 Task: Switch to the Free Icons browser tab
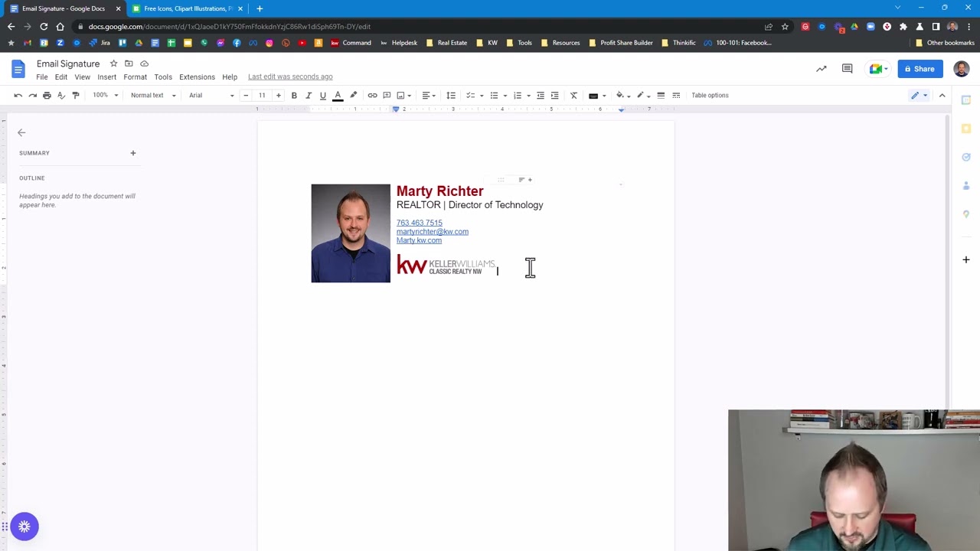pos(188,8)
